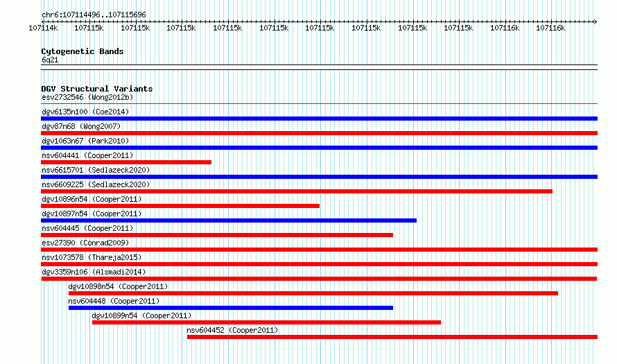Open the dgv1063n67 (Park2010) label
617x364 pixels.
pyautogui.click(x=85, y=141)
